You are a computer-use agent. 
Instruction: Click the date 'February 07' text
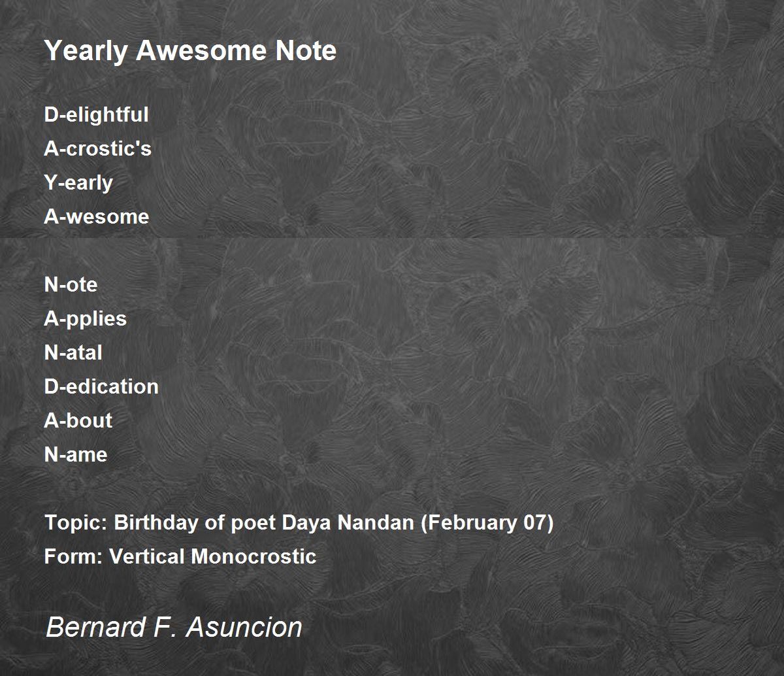tap(487, 523)
